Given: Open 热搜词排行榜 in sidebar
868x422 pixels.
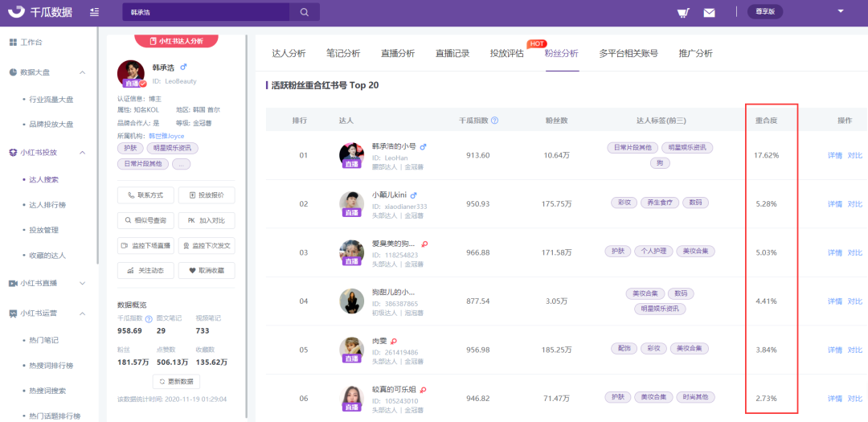Looking at the screenshot, I should tap(51, 366).
